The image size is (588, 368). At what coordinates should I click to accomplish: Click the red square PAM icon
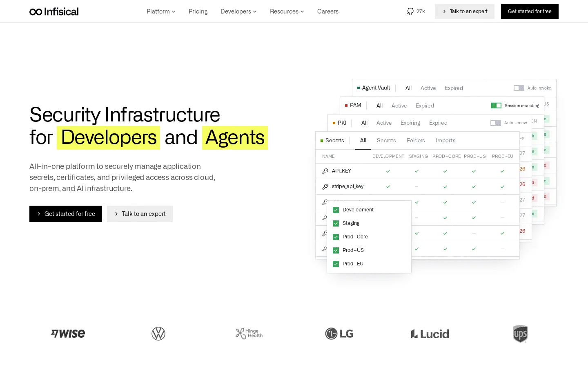pyautogui.click(x=346, y=105)
